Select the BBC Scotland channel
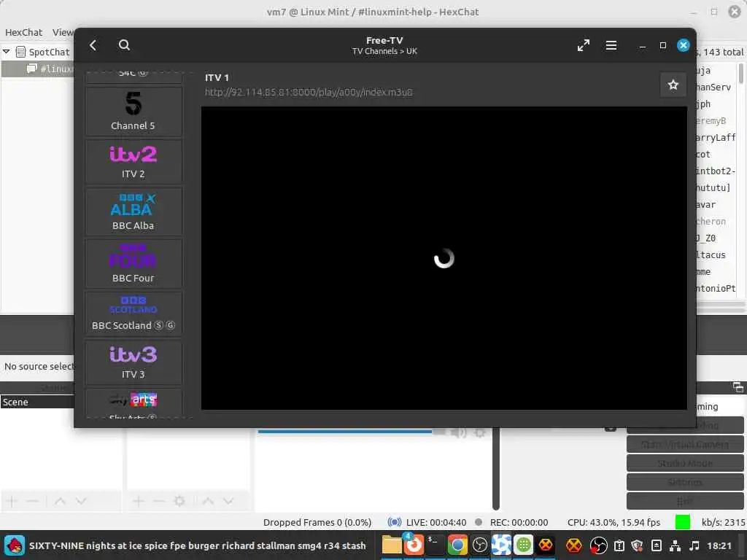Image resolution: width=747 pixels, height=560 pixels. tap(133, 314)
